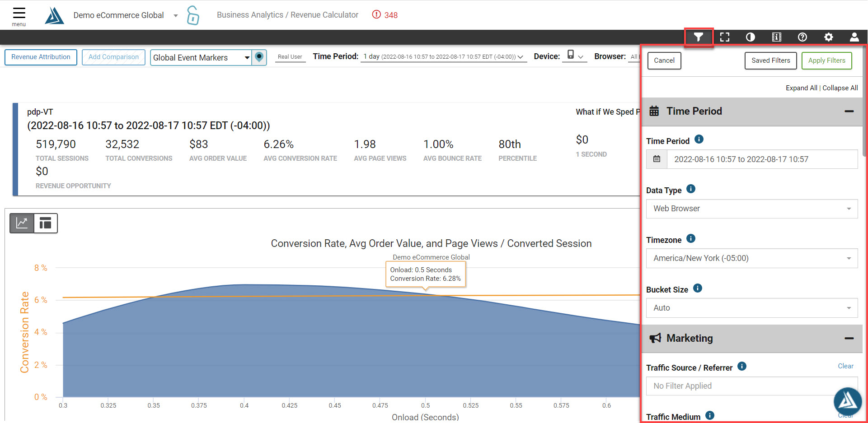This screenshot has height=423, width=868.
Task: Open the user profile icon
Action: coord(854,37)
